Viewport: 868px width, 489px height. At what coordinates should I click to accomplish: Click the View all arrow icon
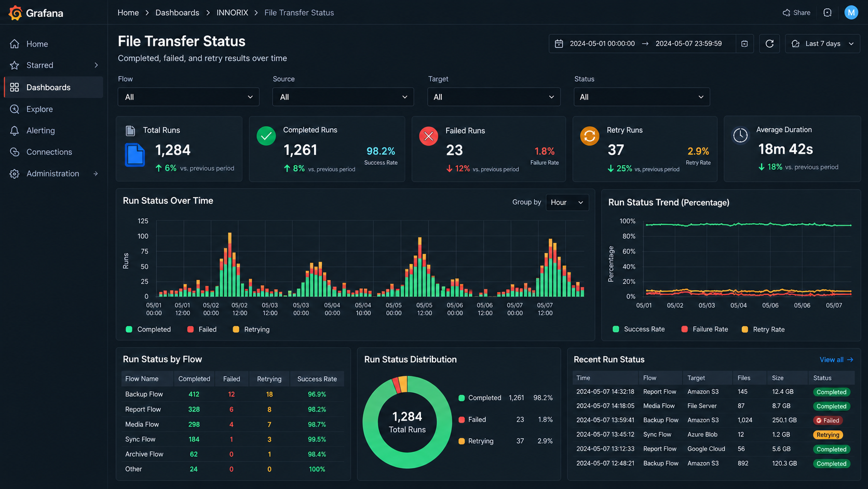coord(850,360)
